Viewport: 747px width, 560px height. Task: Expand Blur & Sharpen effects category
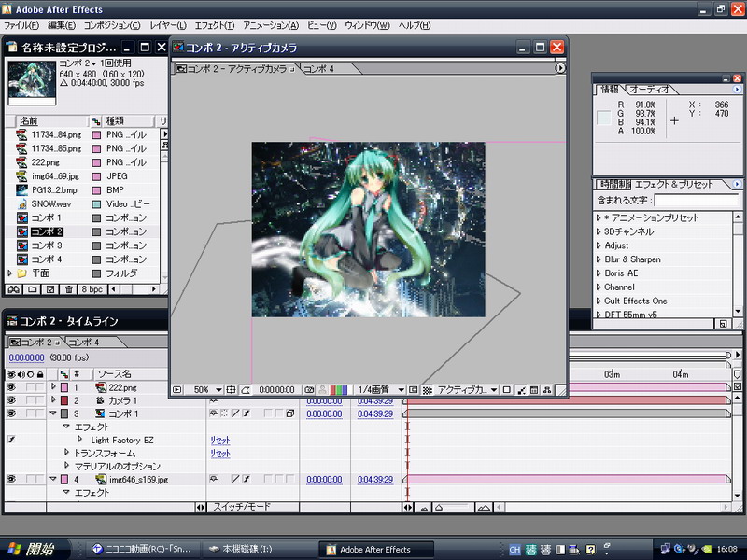pyautogui.click(x=599, y=259)
